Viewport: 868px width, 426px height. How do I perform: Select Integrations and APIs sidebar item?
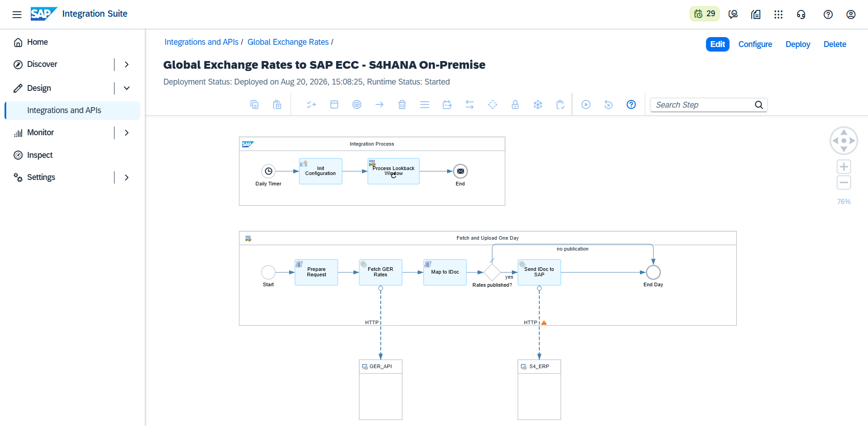[72, 110]
